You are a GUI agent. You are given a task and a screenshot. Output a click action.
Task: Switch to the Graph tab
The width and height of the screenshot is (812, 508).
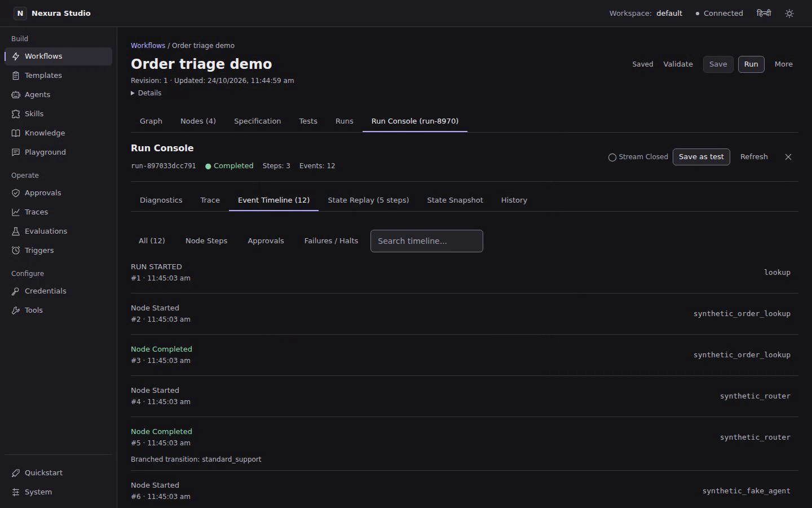click(x=151, y=121)
